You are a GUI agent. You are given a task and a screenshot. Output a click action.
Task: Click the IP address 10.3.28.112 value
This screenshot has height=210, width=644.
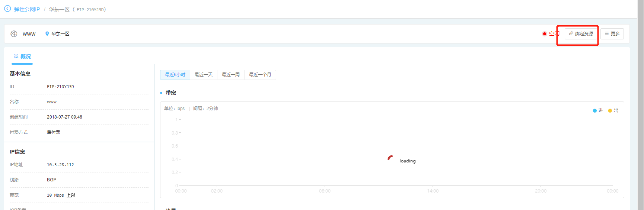[60, 165]
